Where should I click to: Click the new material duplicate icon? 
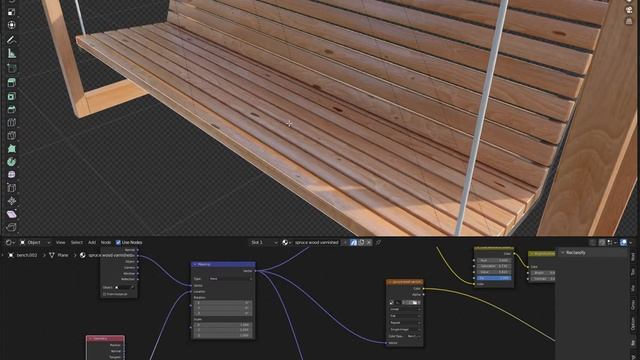(x=361, y=242)
